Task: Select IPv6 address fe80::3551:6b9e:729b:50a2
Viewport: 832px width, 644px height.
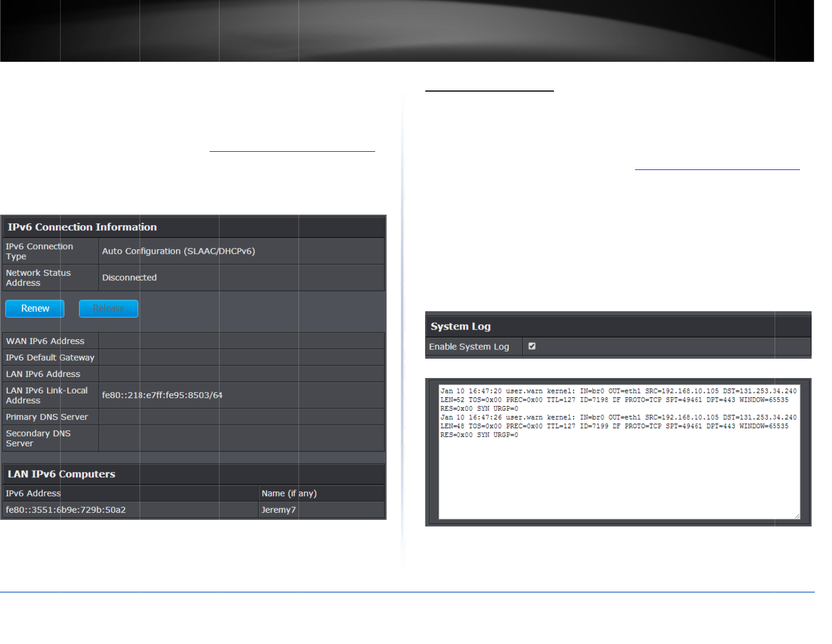Action: pos(66,510)
